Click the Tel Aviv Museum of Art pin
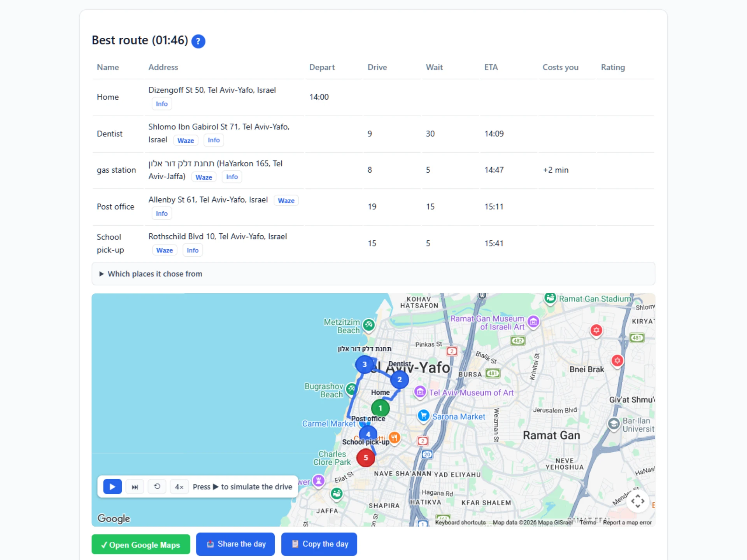This screenshot has height=560, width=747. (420, 392)
